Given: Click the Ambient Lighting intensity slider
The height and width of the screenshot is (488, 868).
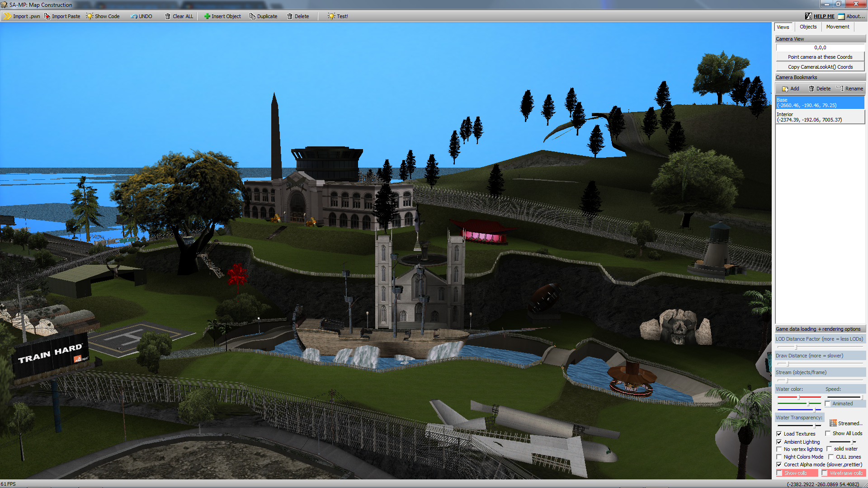Looking at the screenshot, I should click(x=843, y=441).
